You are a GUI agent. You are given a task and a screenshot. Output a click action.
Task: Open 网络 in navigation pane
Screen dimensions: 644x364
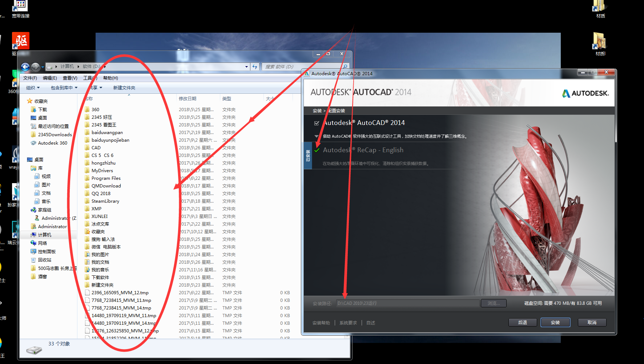[x=43, y=243]
